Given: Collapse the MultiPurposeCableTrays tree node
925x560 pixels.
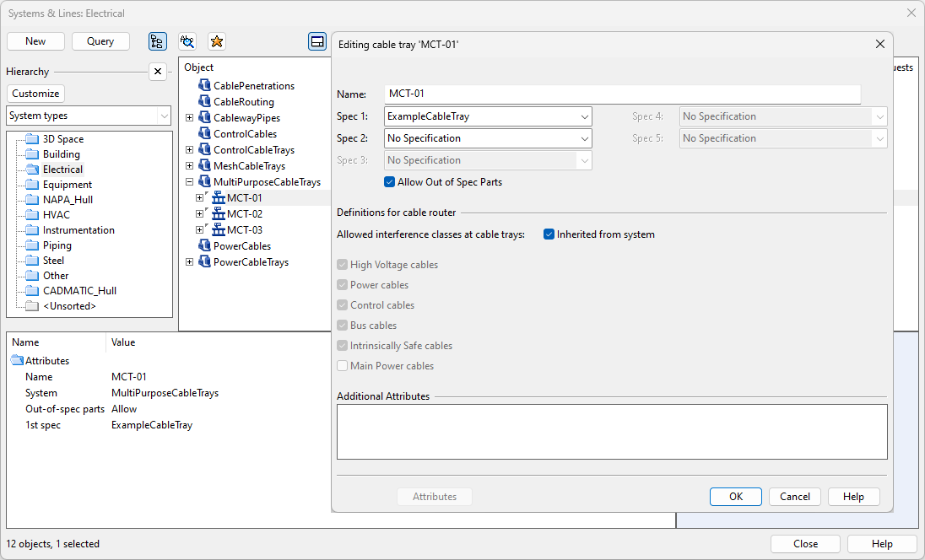Looking at the screenshot, I should click(190, 182).
